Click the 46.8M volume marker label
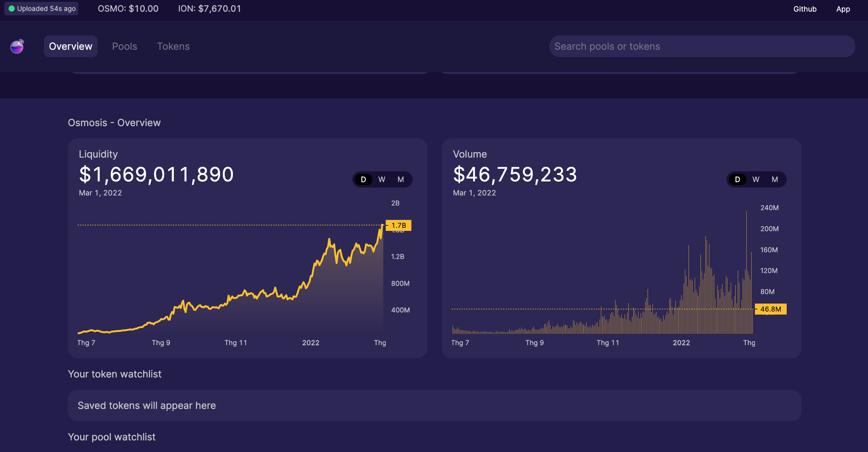This screenshot has height=452, width=868. point(770,309)
